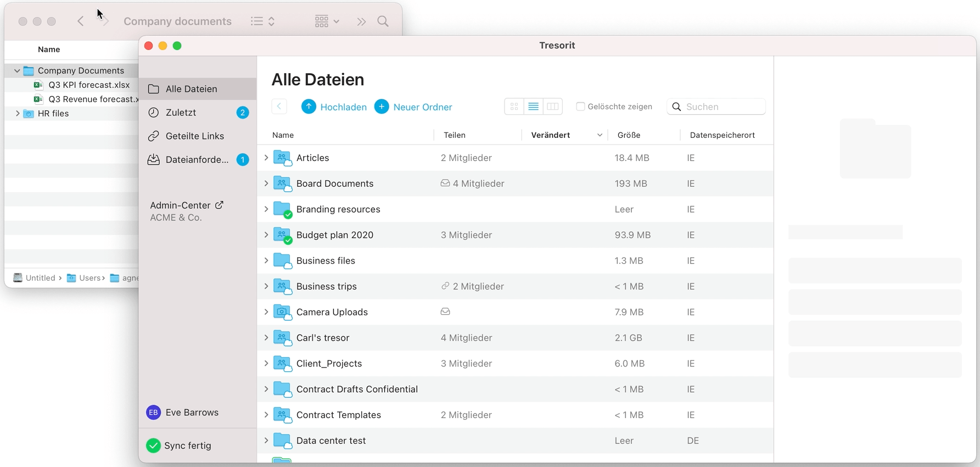Click the Business files folder icon
This screenshot has height=467, width=980.
pos(282,261)
